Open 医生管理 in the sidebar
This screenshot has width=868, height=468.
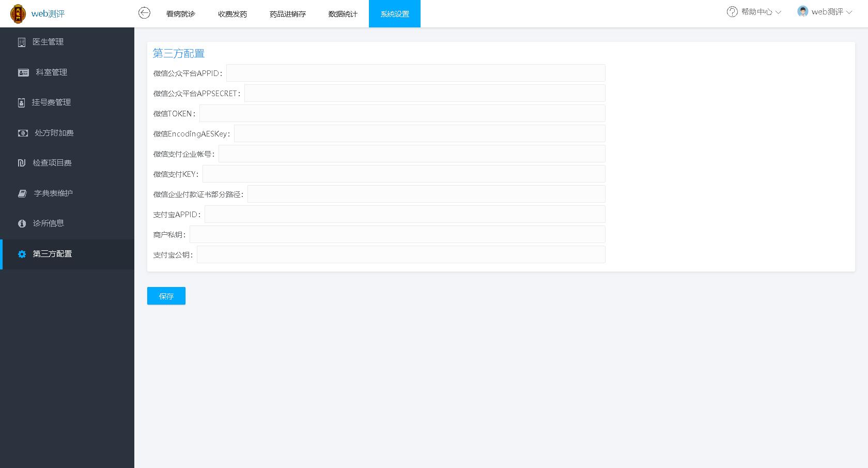(x=67, y=42)
